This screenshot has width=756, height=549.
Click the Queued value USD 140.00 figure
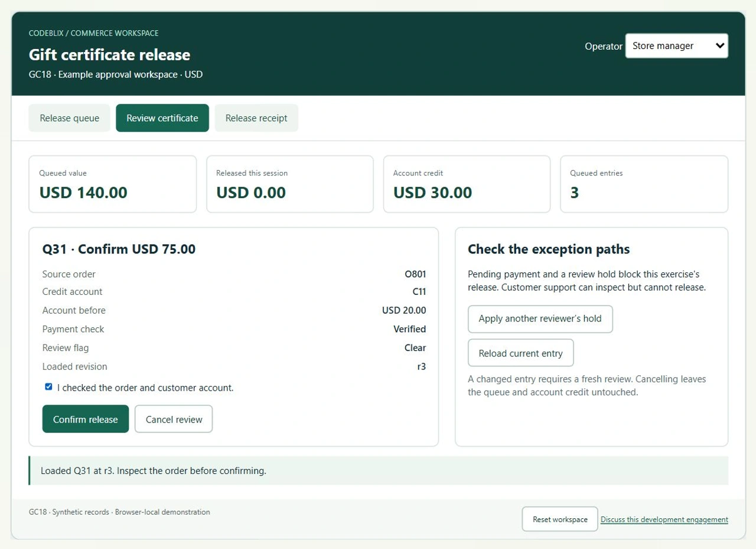(83, 193)
